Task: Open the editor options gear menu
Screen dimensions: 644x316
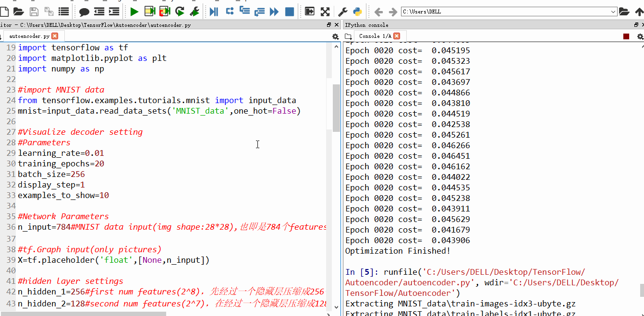Action: point(335,36)
